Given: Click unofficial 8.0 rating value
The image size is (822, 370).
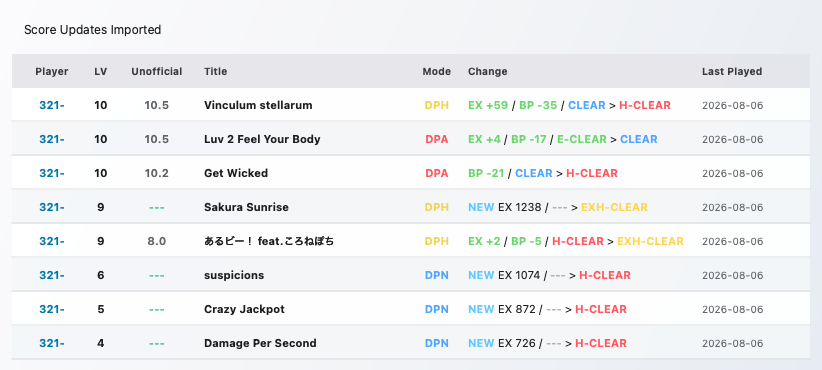Looking at the screenshot, I should click(157, 242).
